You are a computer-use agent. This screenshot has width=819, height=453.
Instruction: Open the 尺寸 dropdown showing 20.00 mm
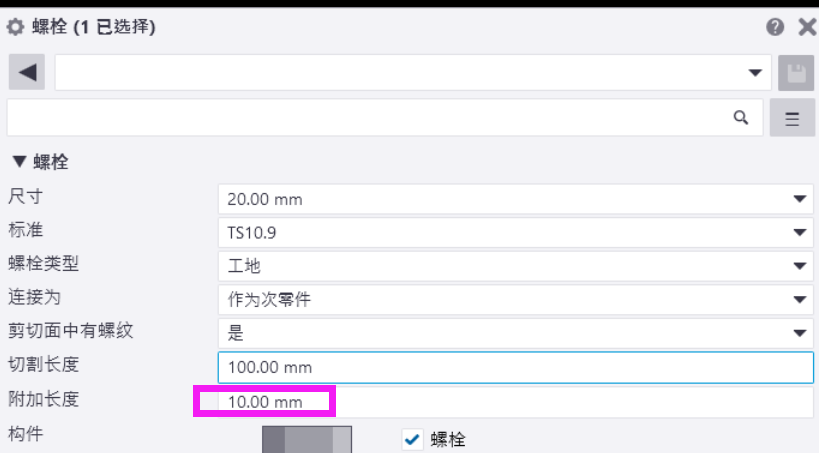tap(515, 199)
